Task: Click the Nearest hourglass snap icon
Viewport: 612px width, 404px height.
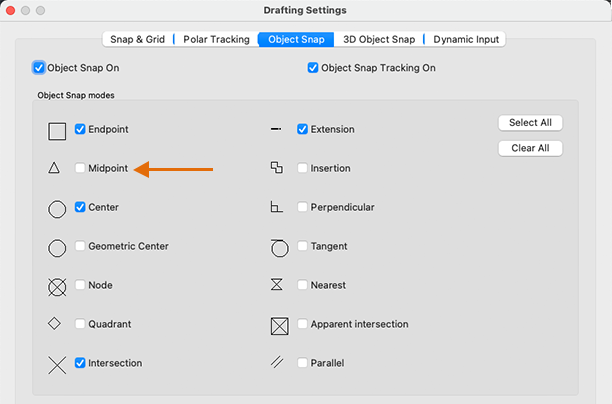Action: pyautogui.click(x=277, y=285)
